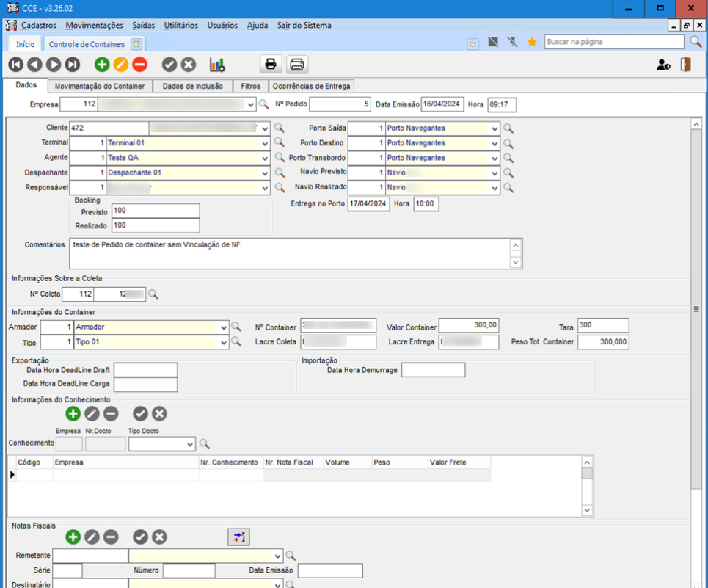Expand the Armador dropdown list
Screen dimensions: 708x588
[x=224, y=327]
